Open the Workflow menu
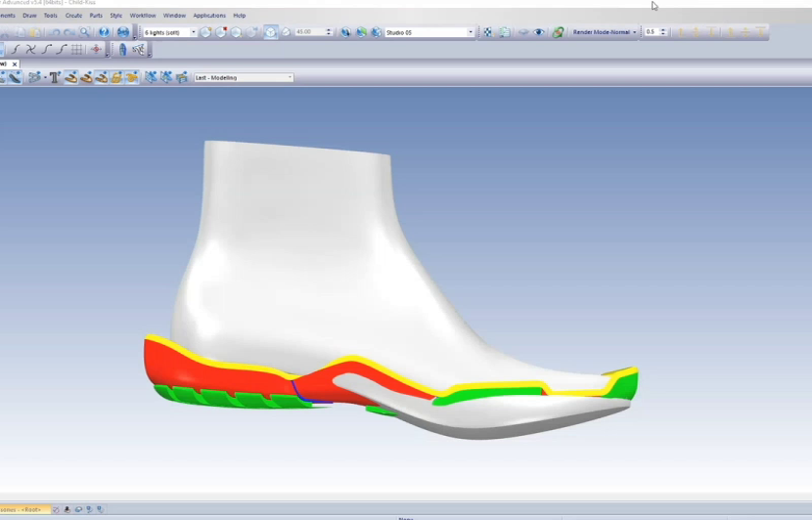Viewport: 812px width, 520px height. 143,16
